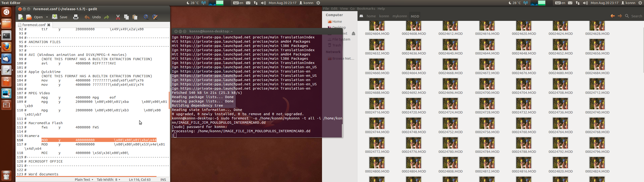Screen dimensions: 644x182
Task: Create a new document in gedit
Action: pyautogui.click(x=21, y=17)
